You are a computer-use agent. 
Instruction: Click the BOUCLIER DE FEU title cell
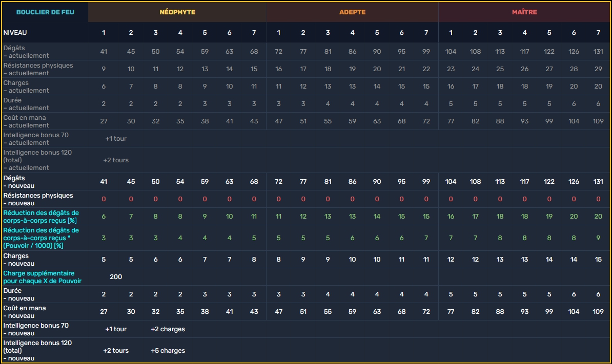pyautogui.click(x=45, y=12)
